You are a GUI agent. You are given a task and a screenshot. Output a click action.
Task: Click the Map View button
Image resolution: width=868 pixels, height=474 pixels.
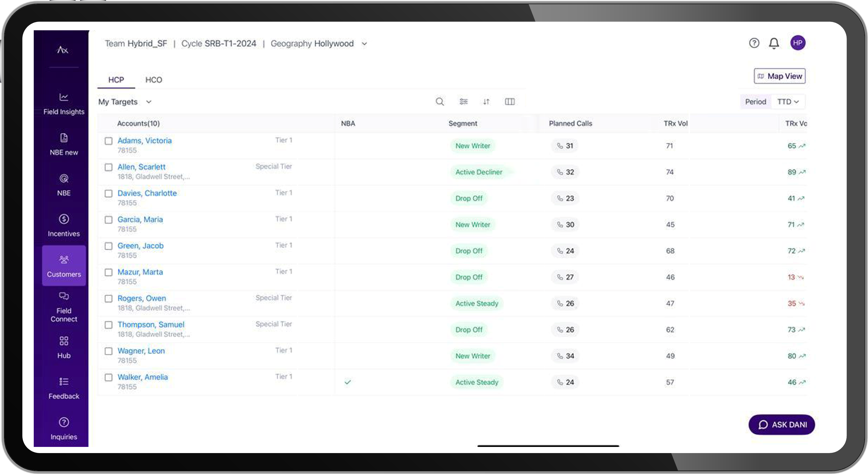[779, 76]
